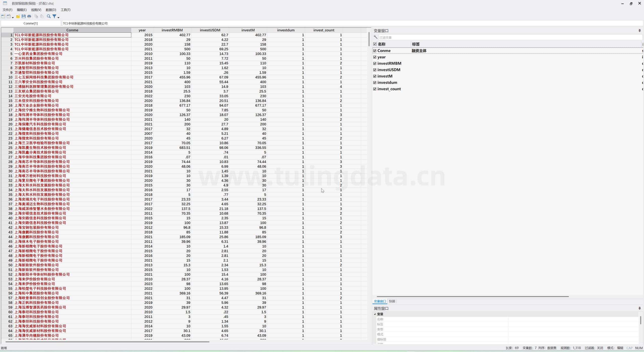Uncheck the investdum variable checkbox
This screenshot has width=644, height=352.
click(375, 83)
